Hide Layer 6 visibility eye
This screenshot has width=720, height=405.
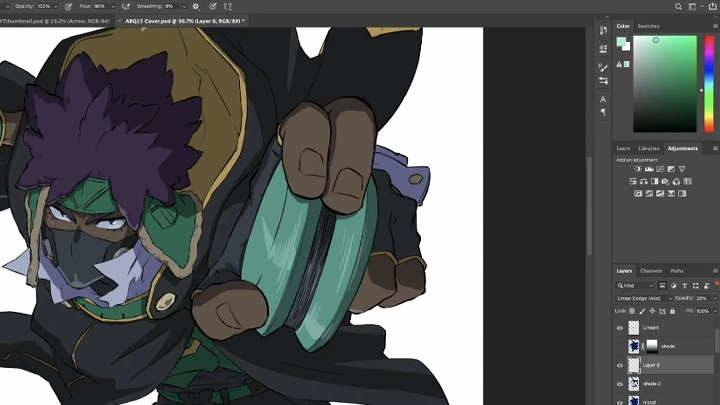point(619,366)
